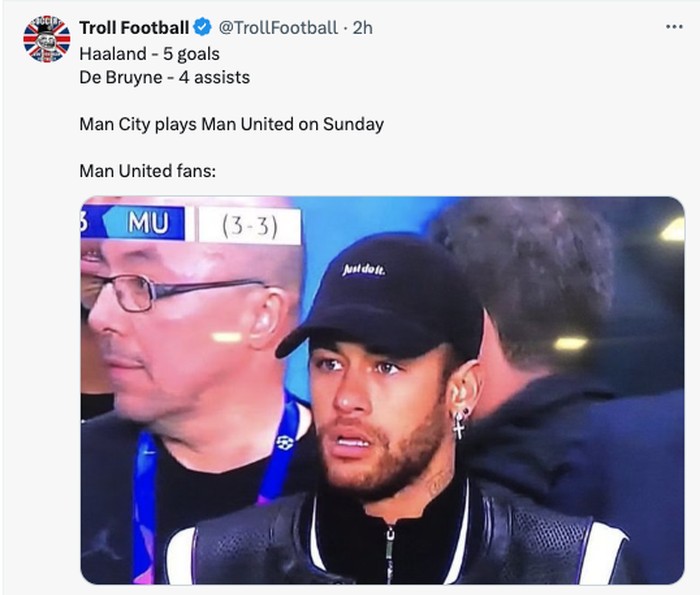Click the Troll Football profile avatar
Image resolution: width=700 pixels, height=595 pixels.
click(x=47, y=39)
